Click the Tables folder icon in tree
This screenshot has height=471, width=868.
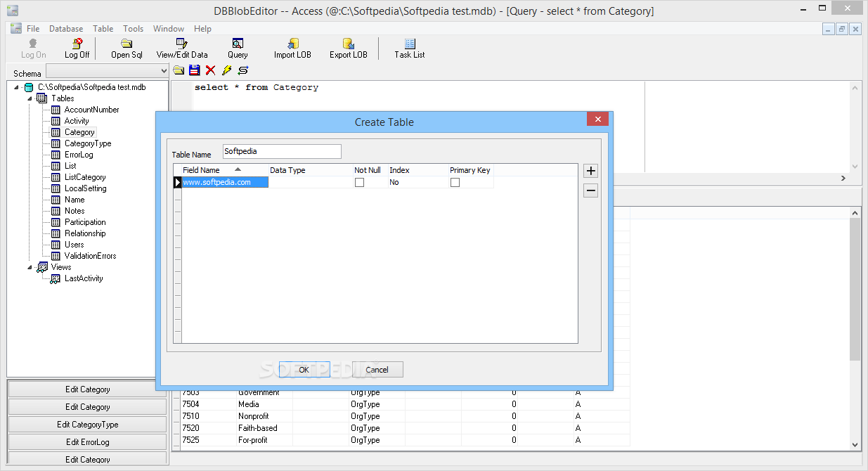point(42,98)
